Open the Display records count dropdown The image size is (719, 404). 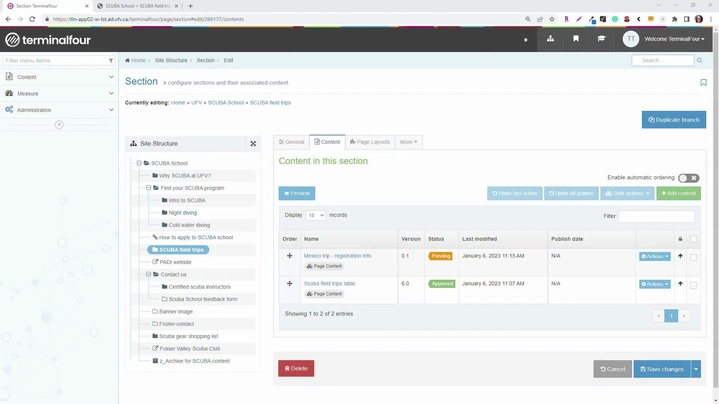315,215
